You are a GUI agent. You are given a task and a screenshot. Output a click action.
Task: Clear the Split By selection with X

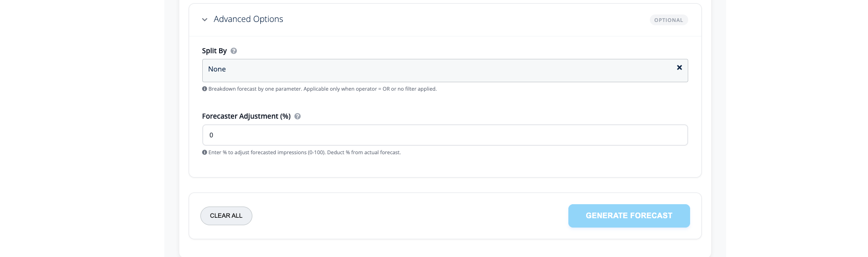679,68
